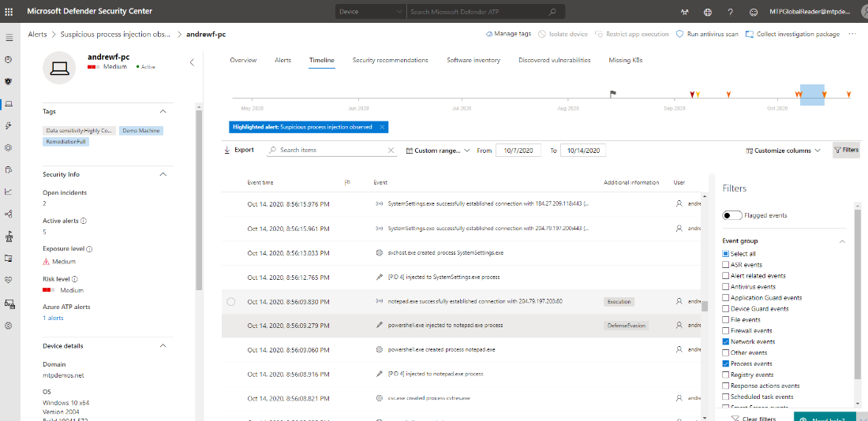Click Clear filters
868x421 pixels.
point(754,419)
